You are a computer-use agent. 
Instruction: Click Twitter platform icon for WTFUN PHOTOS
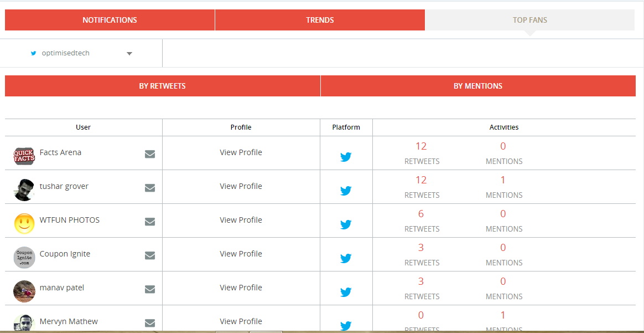click(346, 224)
